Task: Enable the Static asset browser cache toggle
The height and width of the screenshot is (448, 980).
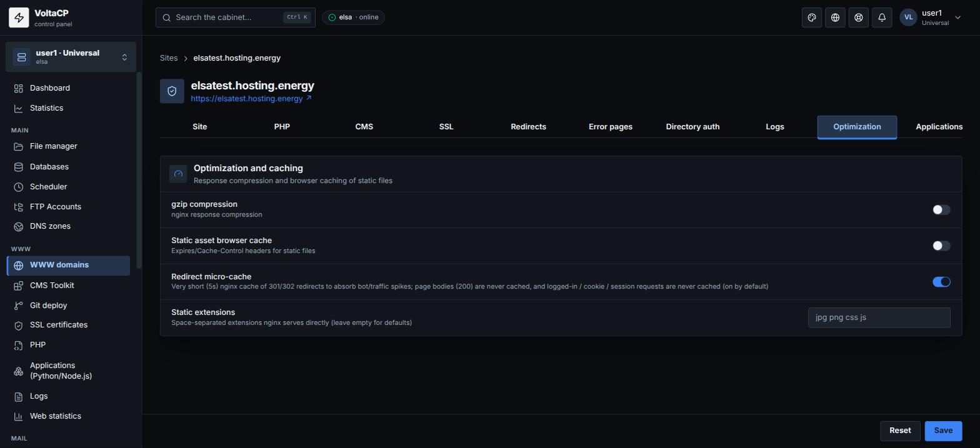Action: click(941, 246)
